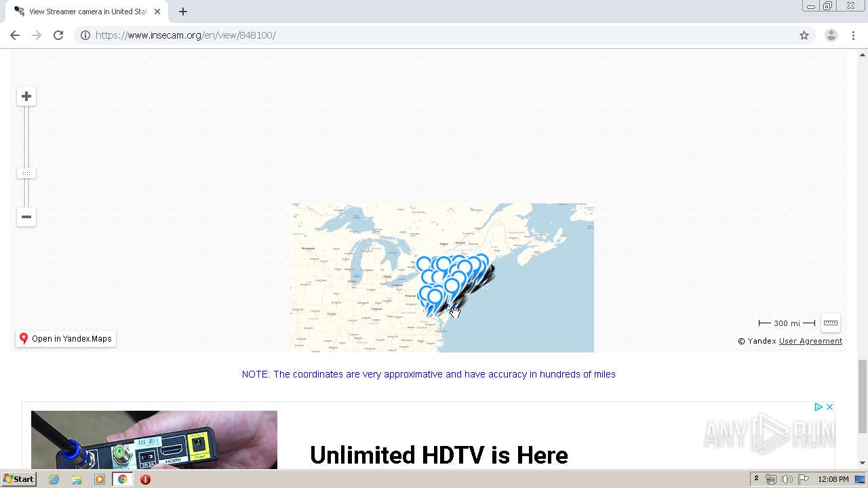View site information icon in address bar
The height and width of the screenshot is (488, 868).
(x=85, y=35)
